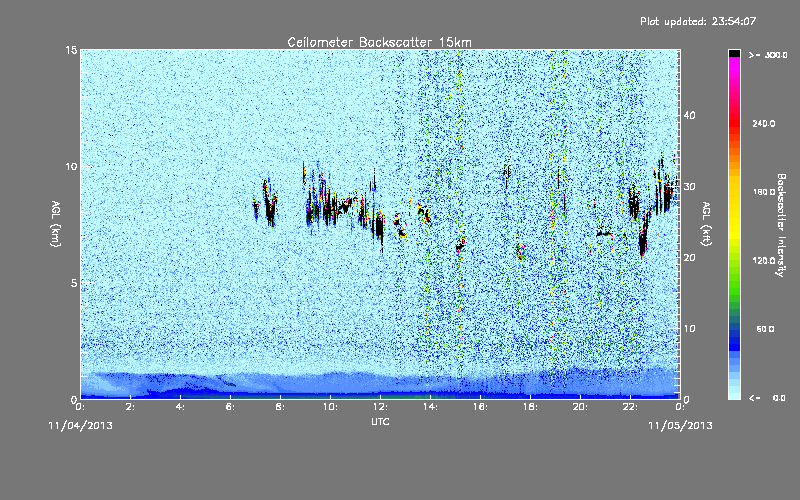Click the '10:' hour tick label on the time axis
The image size is (800, 500).
[x=330, y=407]
